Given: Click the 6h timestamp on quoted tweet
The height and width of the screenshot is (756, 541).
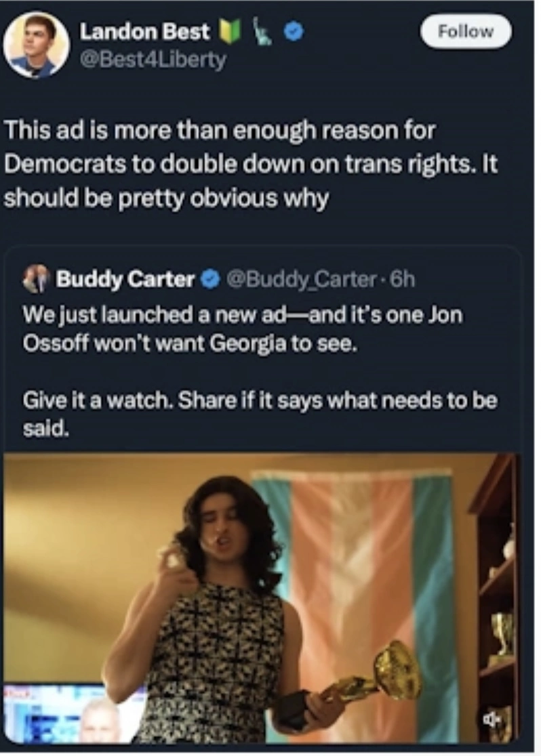Looking at the screenshot, I should [401, 279].
